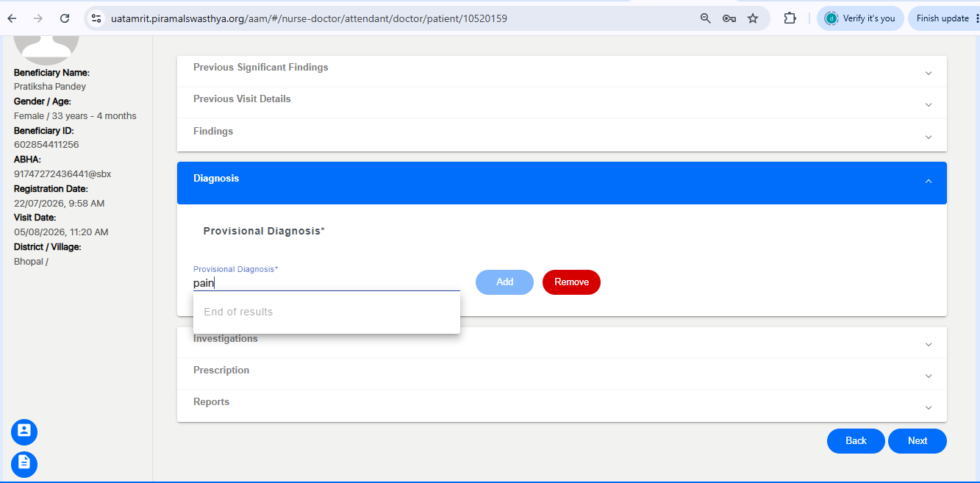Viewport: 980px width, 483px height.
Task: Click the browser address bar URL
Action: pyautogui.click(x=309, y=18)
